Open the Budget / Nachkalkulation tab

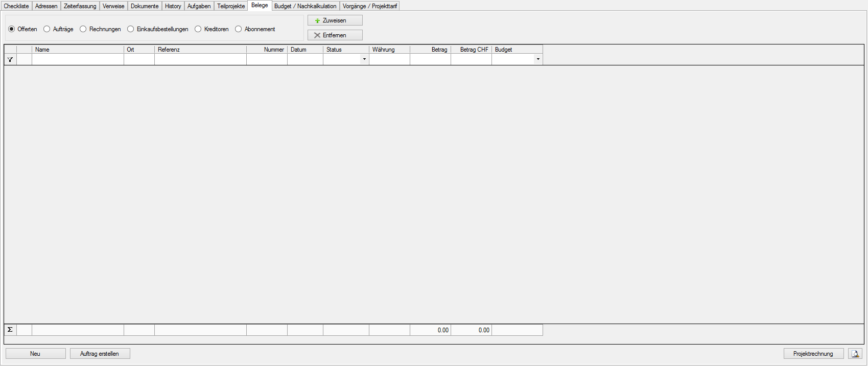(x=305, y=6)
